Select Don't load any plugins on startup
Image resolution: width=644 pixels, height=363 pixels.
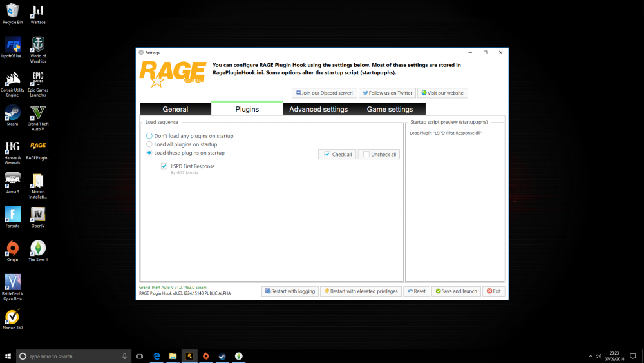point(189,135)
